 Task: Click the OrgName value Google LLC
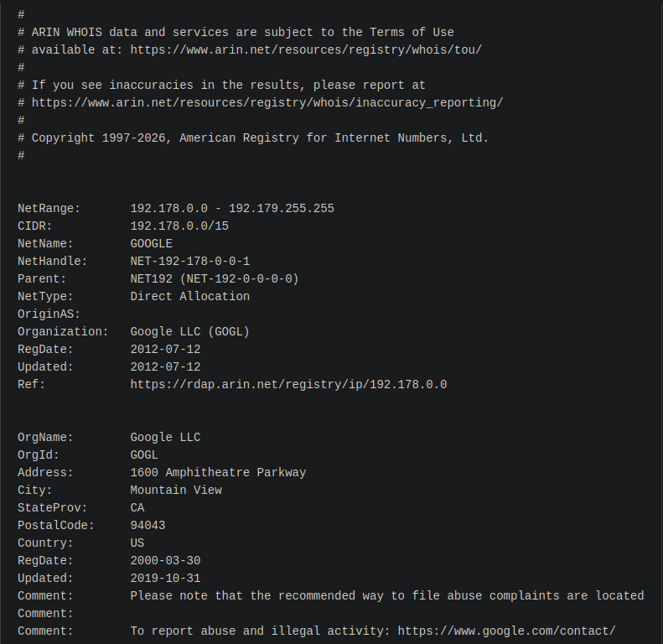point(165,437)
